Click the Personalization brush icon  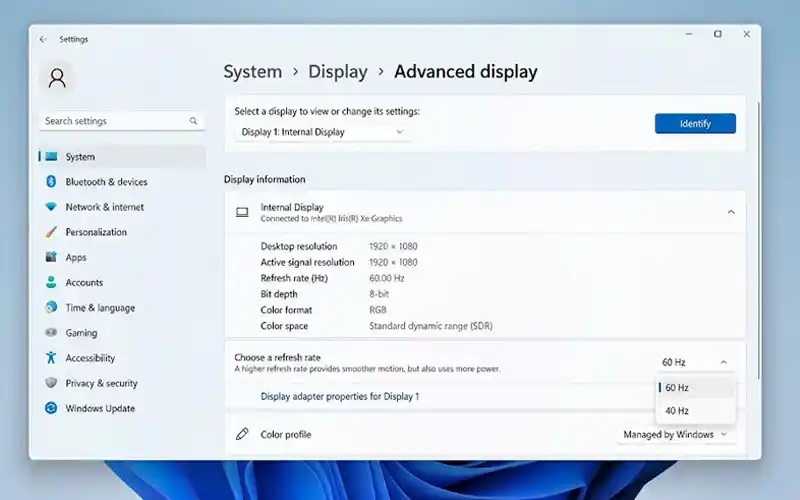(51, 232)
